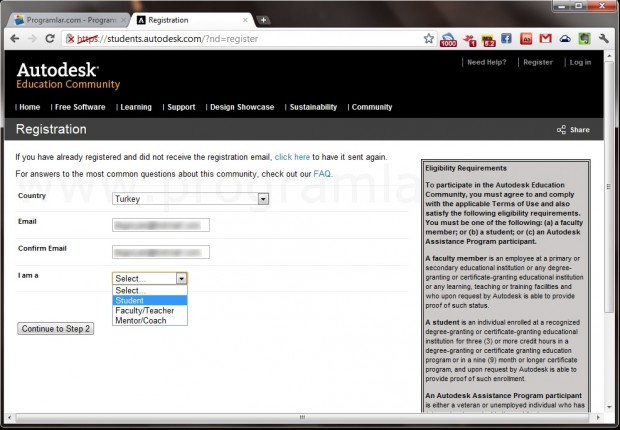
Task: Choose Mentor/Coach from the dropdown list
Action: pos(150,321)
